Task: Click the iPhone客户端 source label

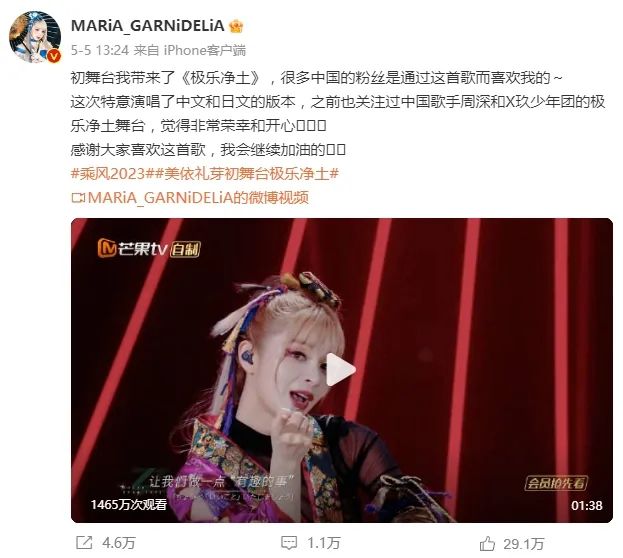Action: coord(205,50)
